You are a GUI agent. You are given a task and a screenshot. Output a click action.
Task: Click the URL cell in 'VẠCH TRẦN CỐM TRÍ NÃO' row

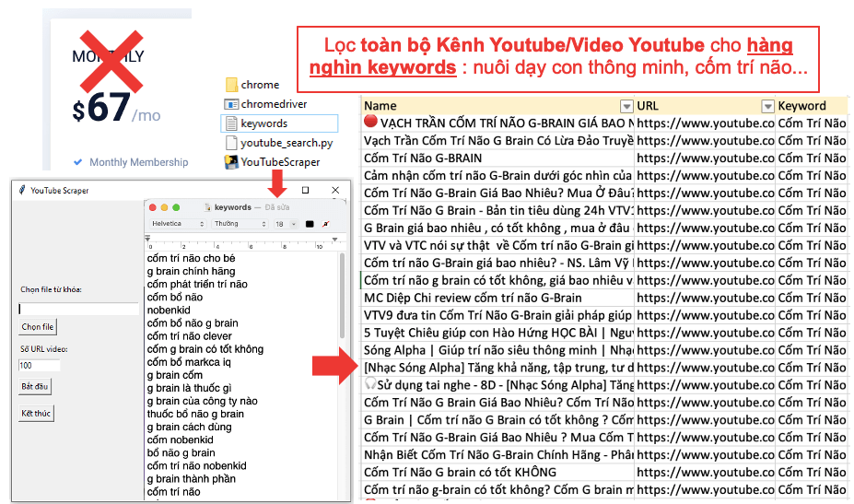(706, 123)
